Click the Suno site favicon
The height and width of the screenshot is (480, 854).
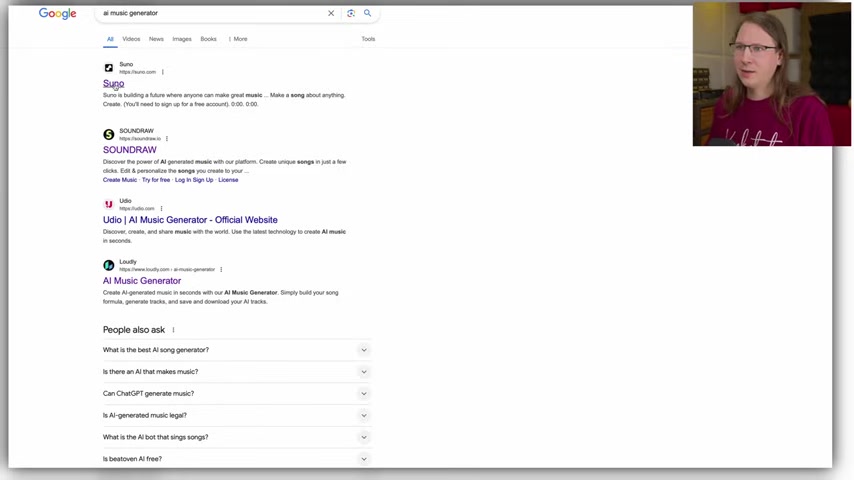109,68
